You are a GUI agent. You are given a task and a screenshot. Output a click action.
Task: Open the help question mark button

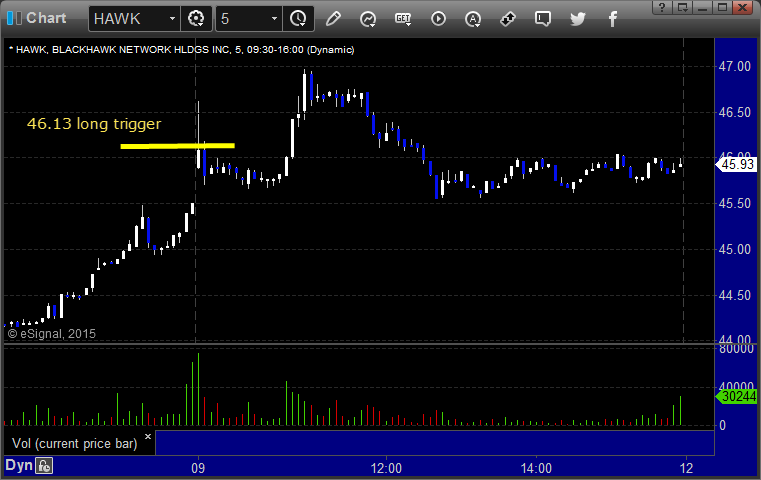(x=662, y=7)
